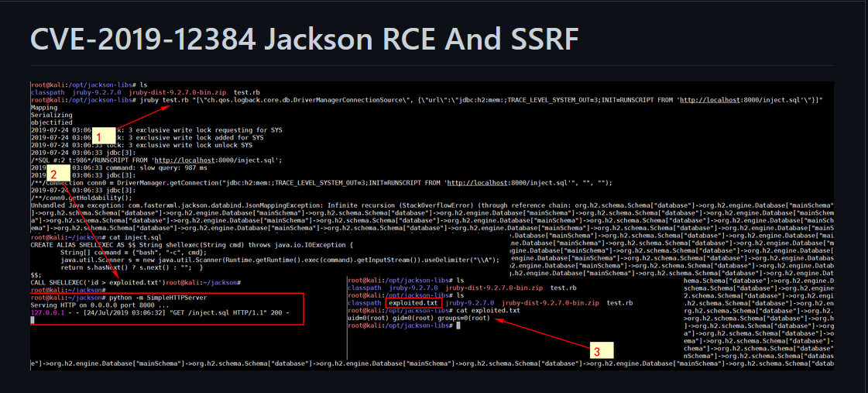Click the 'return s.hasNext() ? s.next()' line
This screenshot has height=393, width=868.
132,267
